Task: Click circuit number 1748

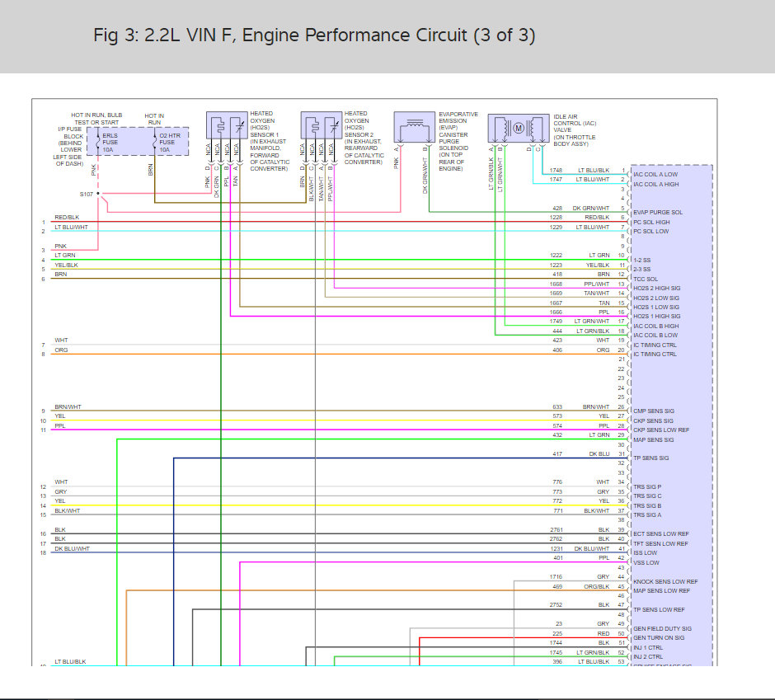Action: click(556, 171)
